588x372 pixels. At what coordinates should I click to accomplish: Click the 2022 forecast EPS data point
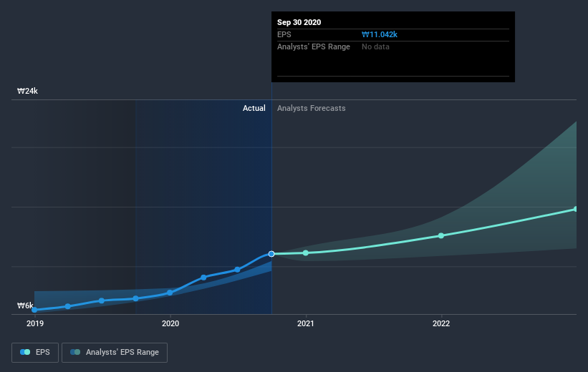[441, 235]
